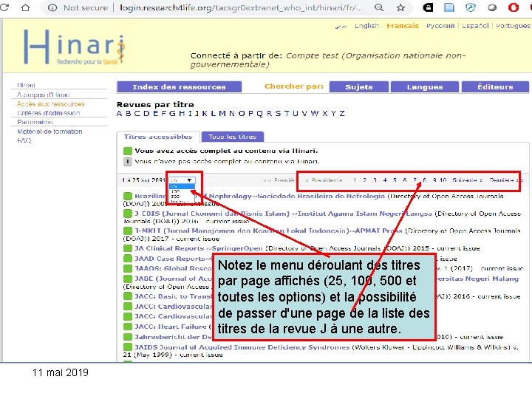Browse journals starting with letter A
This screenshot has height=399, width=532.
[x=119, y=113]
